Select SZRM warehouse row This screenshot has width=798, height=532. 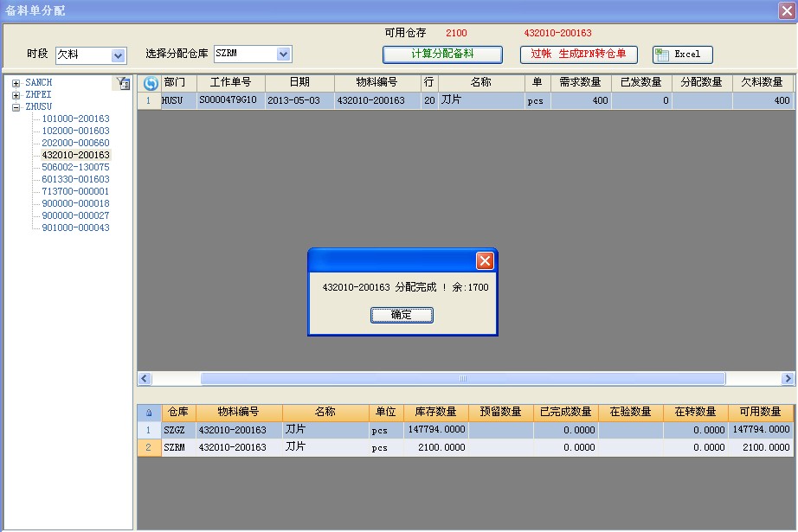tap(466, 447)
